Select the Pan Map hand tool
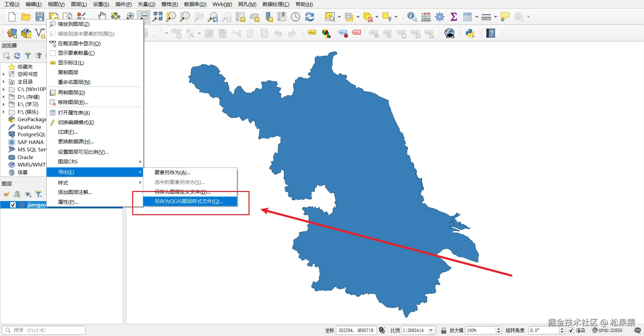644x336 pixels. click(x=102, y=16)
